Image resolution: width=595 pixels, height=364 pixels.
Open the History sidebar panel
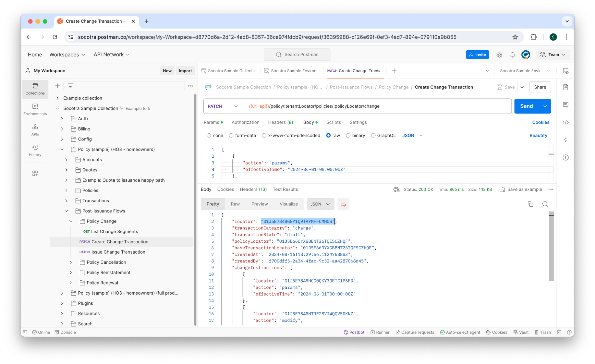pyautogui.click(x=35, y=150)
